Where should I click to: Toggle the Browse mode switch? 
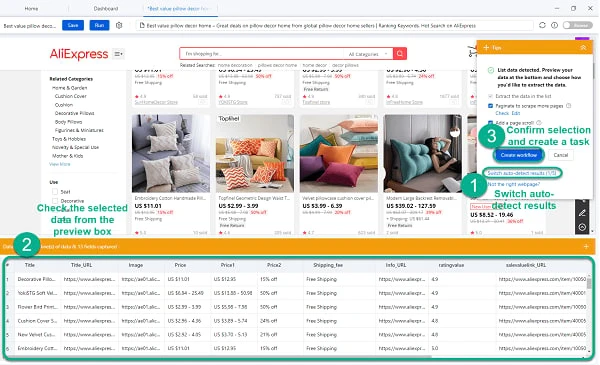click(578, 25)
